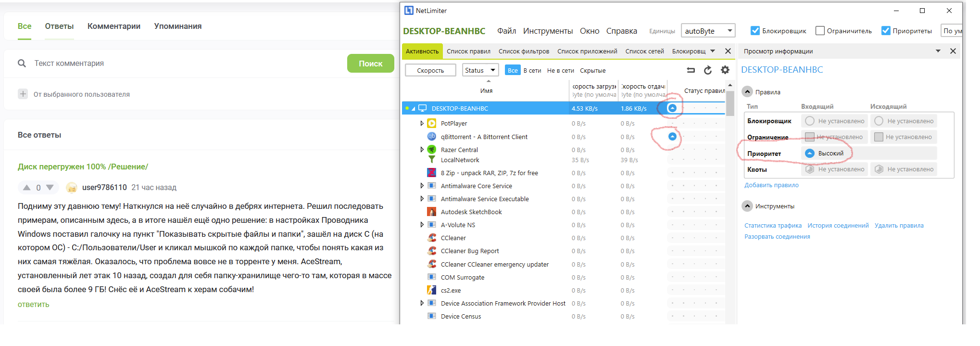This screenshot has height=346, width=980.
Task: Click the qBittorrent application icon
Action: pos(432,137)
